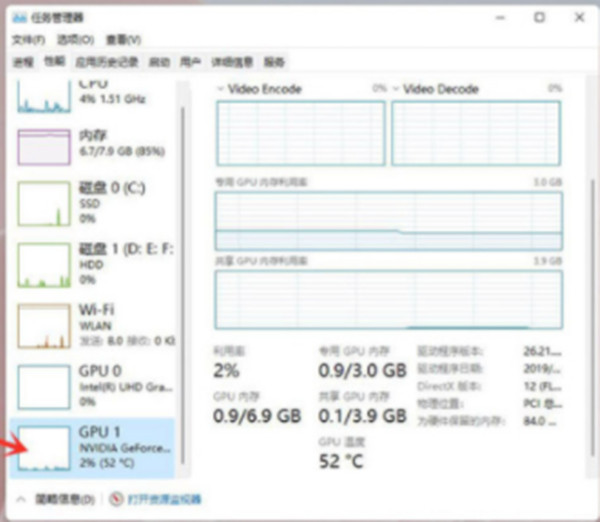Click the 2% utilization value
This screenshot has width=600, height=522.
227,370
